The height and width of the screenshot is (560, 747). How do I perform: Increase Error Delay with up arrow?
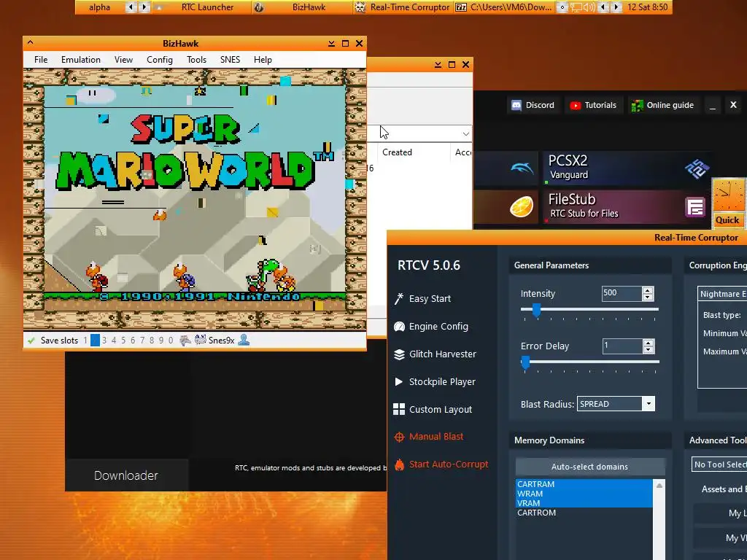(x=648, y=343)
